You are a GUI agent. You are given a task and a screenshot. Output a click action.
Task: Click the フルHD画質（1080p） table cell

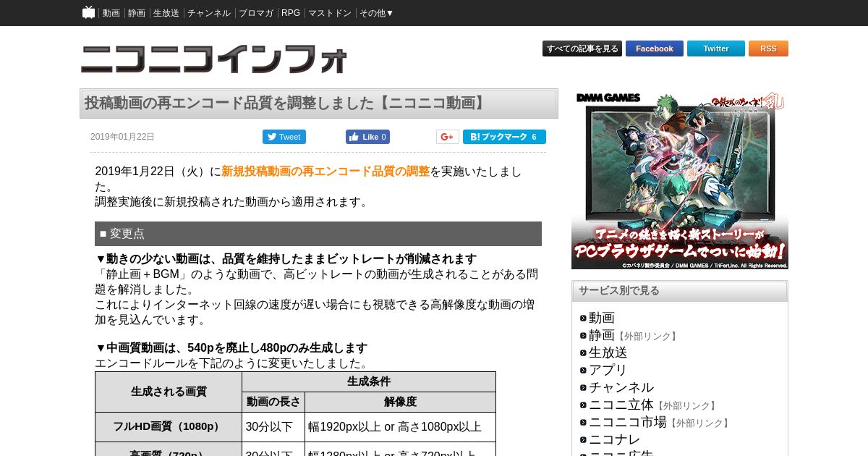click(x=169, y=427)
